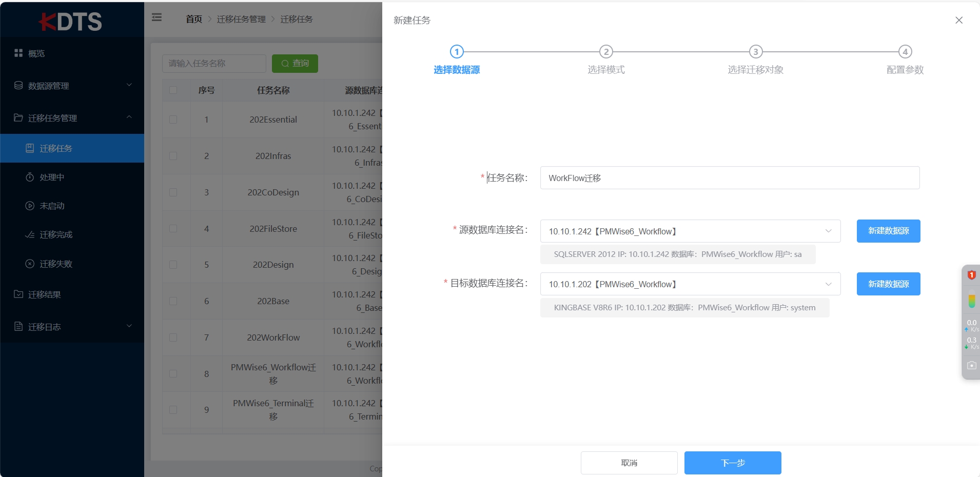Image resolution: width=980 pixels, height=477 pixels.
Task: Go to 首页 breadcrumb link
Action: click(194, 19)
